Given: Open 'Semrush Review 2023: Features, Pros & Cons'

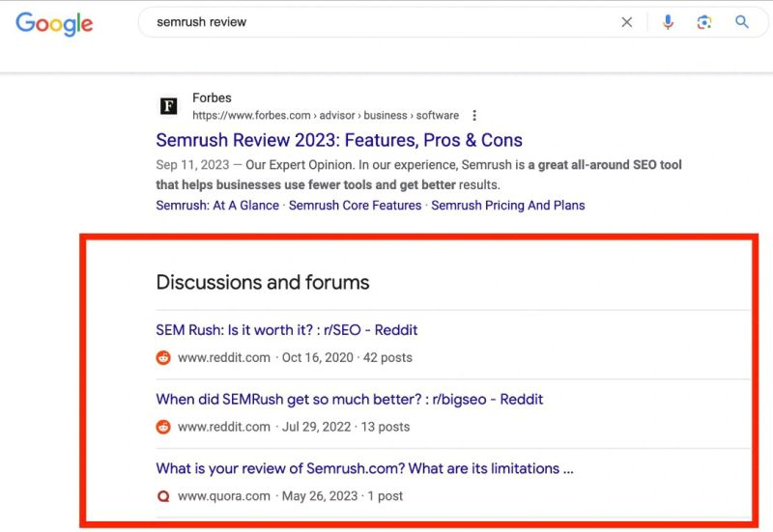Looking at the screenshot, I should [x=339, y=140].
